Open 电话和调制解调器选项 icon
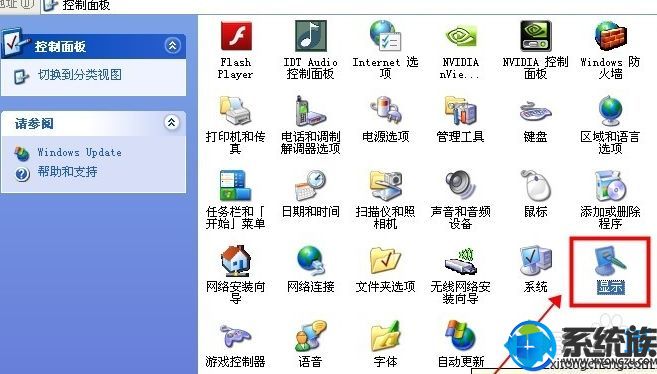 click(310, 111)
